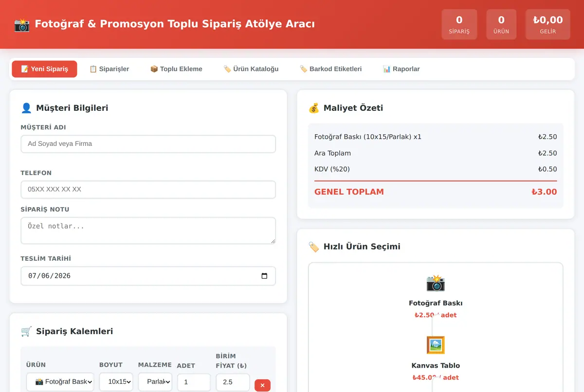Select Kanvas Tablo picture icon in quick products
The image size is (584, 392).
pyautogui.click(x=436, y=345)
